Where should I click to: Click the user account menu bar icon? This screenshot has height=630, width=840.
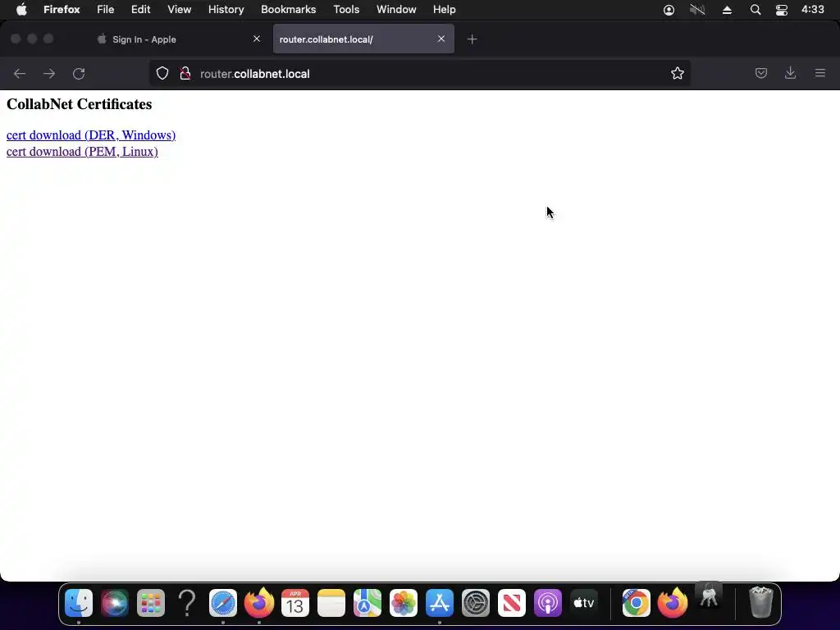(x=669, y=10)
